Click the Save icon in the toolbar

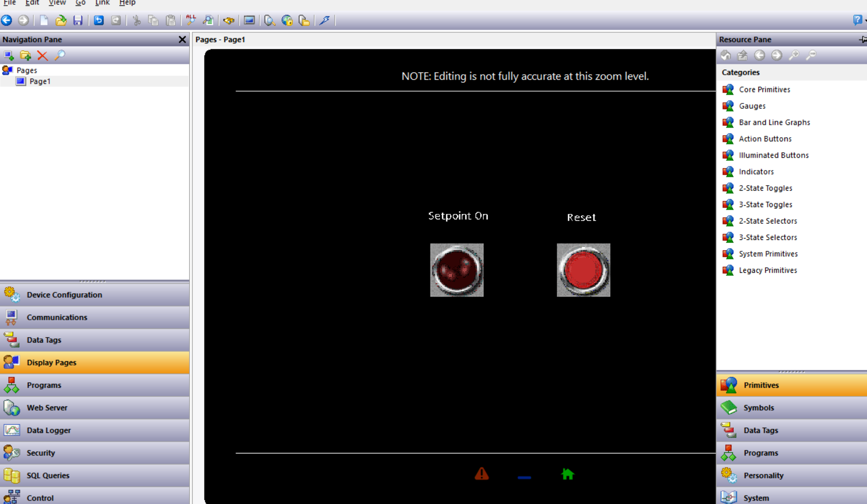pyautogui.click(x=78, y=21)
